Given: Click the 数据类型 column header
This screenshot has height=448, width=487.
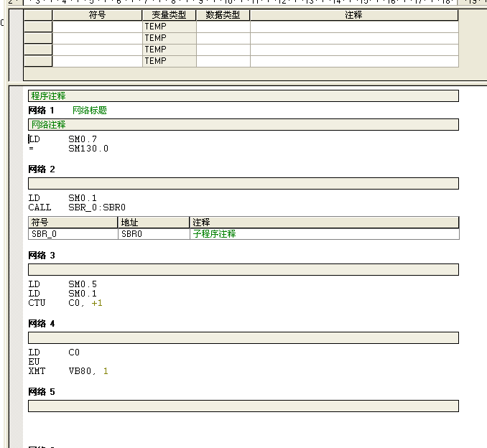Looking at the screenshot, I should pos(223,15).
